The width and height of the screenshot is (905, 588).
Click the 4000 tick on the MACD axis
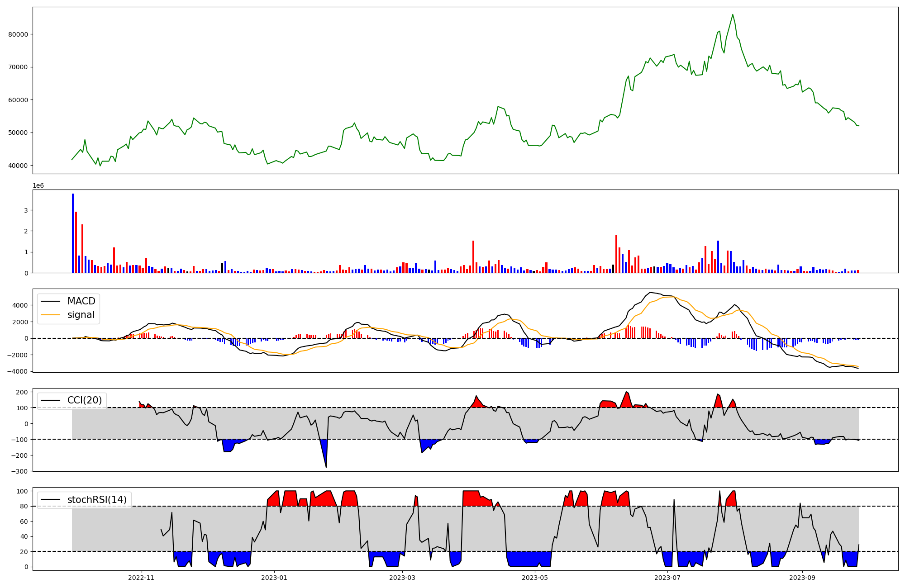point(20,305)
